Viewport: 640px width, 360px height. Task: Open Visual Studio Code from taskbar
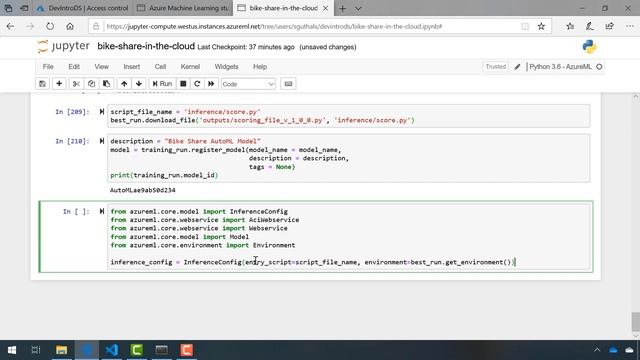point(111,350)
